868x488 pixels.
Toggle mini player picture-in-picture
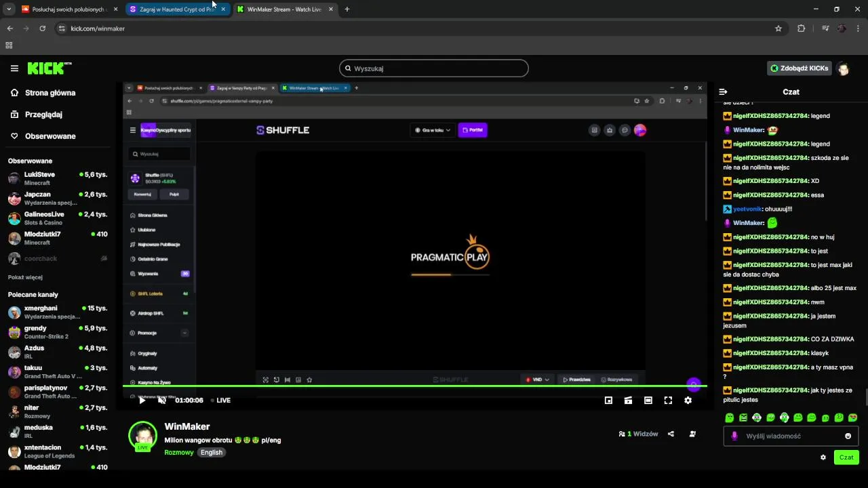[608, 401]
